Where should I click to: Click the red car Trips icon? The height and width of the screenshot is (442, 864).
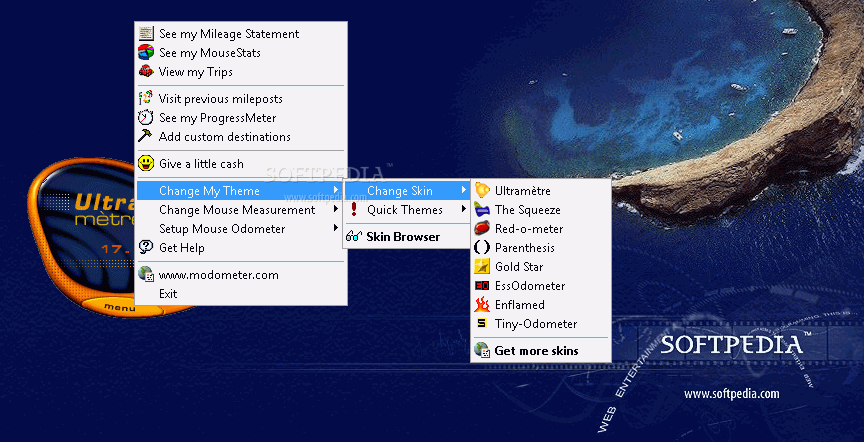point(146,71)
